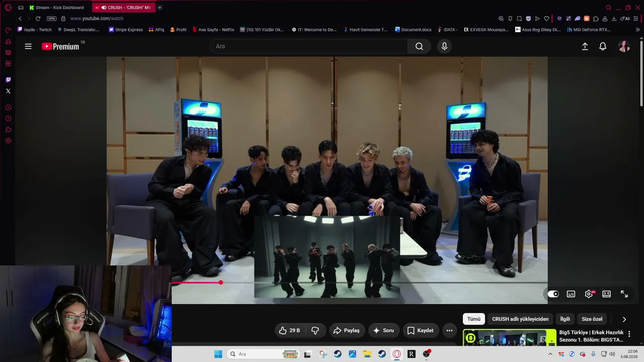The image size is (644, 362).
Task: Select the İlgili filter chip
Action: coord(565,319)
